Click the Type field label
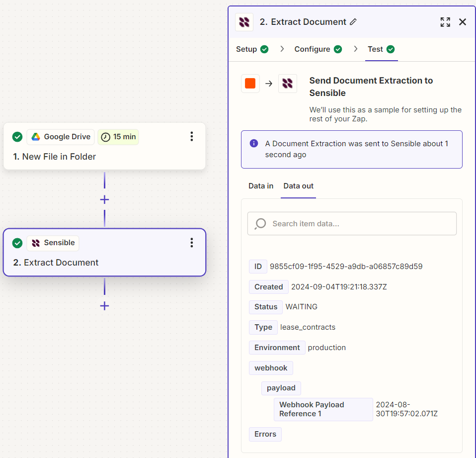This screenshot has width=476, height=458. coord(263,327)
